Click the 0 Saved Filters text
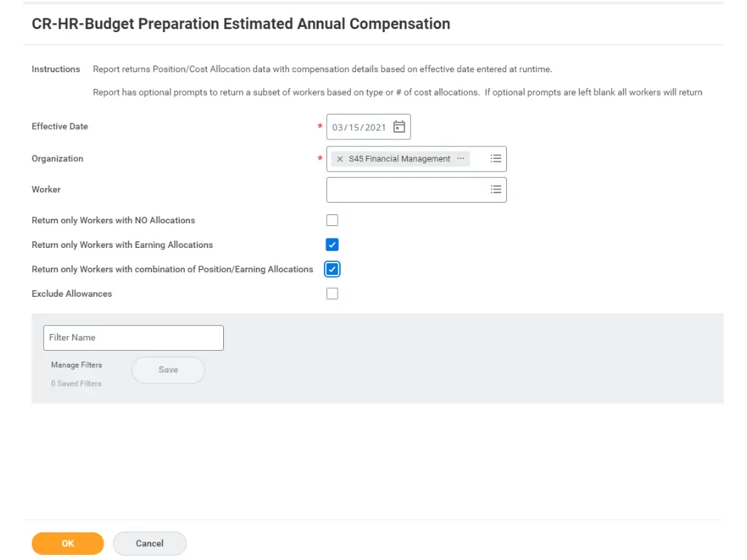This screenshot has width=747, height=560. pos(77,384)
